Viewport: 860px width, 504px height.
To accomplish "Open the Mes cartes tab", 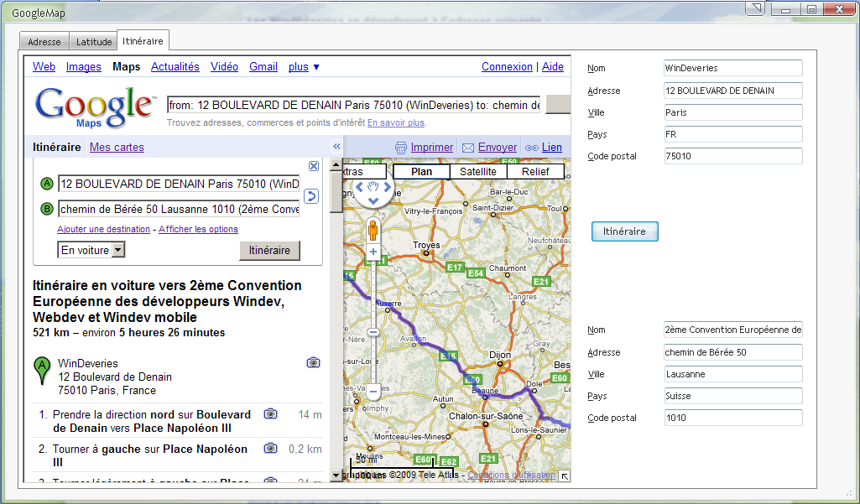I will pos(117,147).
